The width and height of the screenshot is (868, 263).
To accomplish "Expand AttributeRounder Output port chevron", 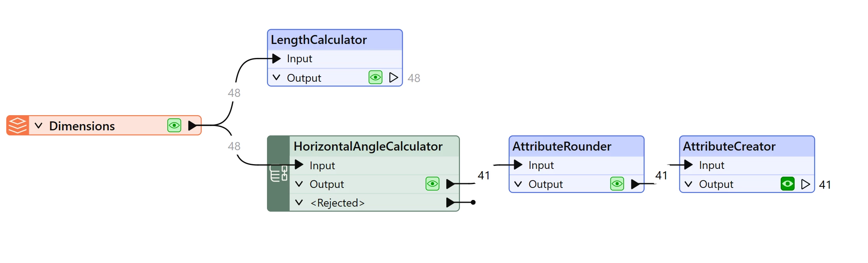I will pos(518,184).
